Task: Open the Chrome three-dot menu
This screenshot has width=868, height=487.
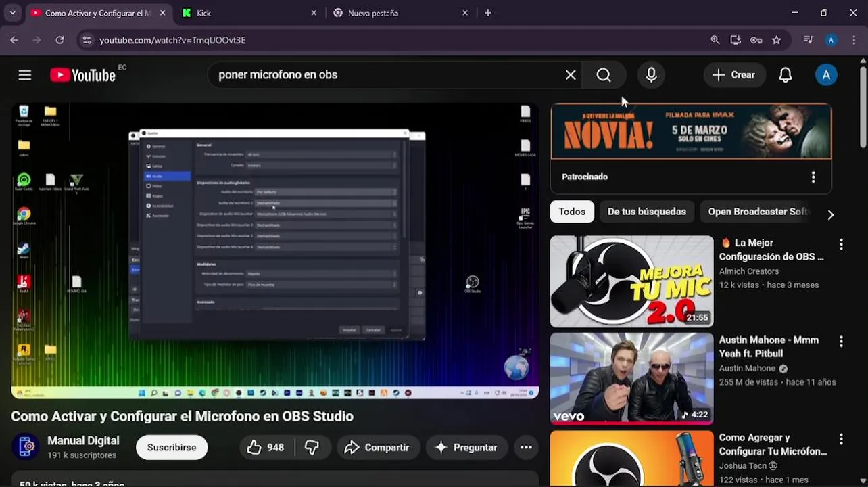Action: (852, 40)
